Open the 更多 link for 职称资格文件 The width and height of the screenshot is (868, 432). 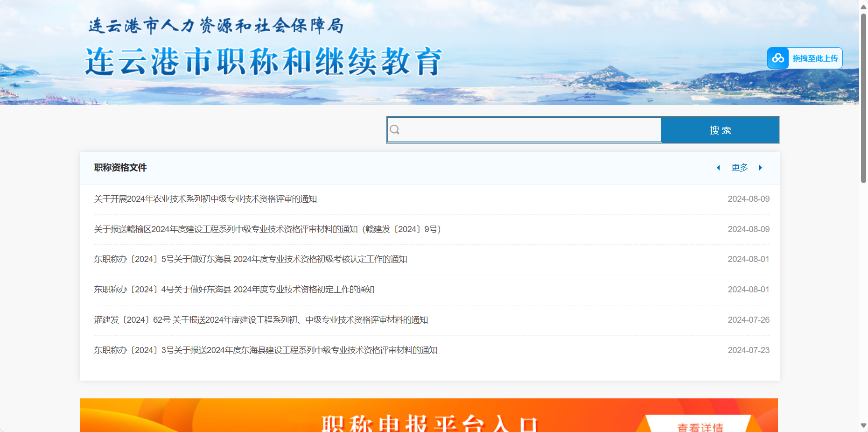(740, 168)
